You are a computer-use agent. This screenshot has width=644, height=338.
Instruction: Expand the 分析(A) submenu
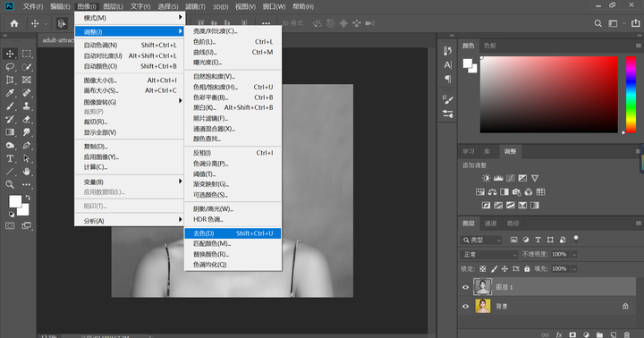(130, 221)
